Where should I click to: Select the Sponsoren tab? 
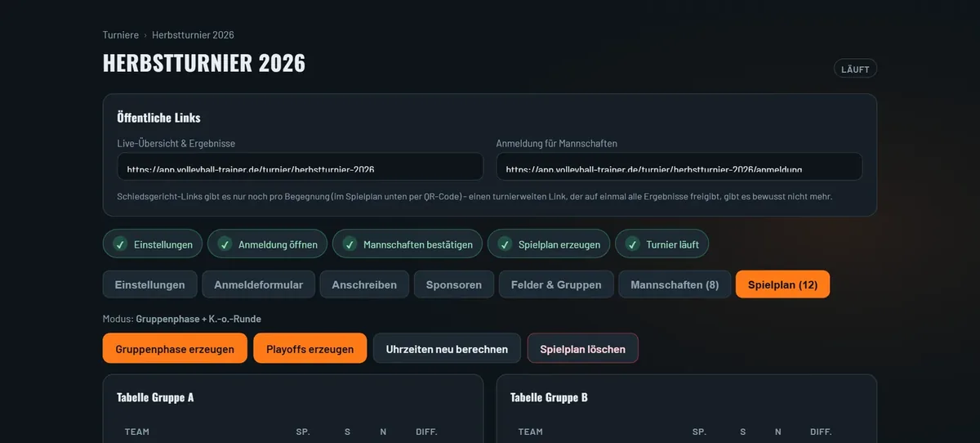pos(454,284)
